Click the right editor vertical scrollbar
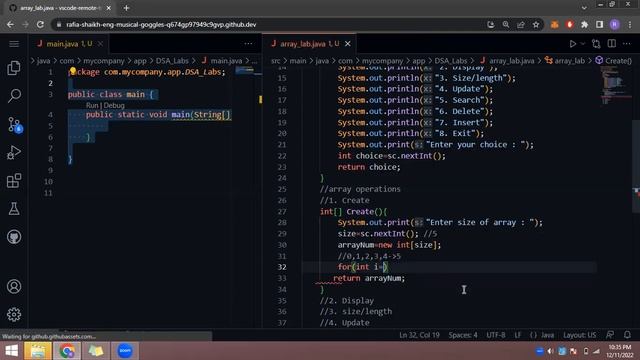The height and width of the screenshot is (360, 640). click(x=636, y=167)
